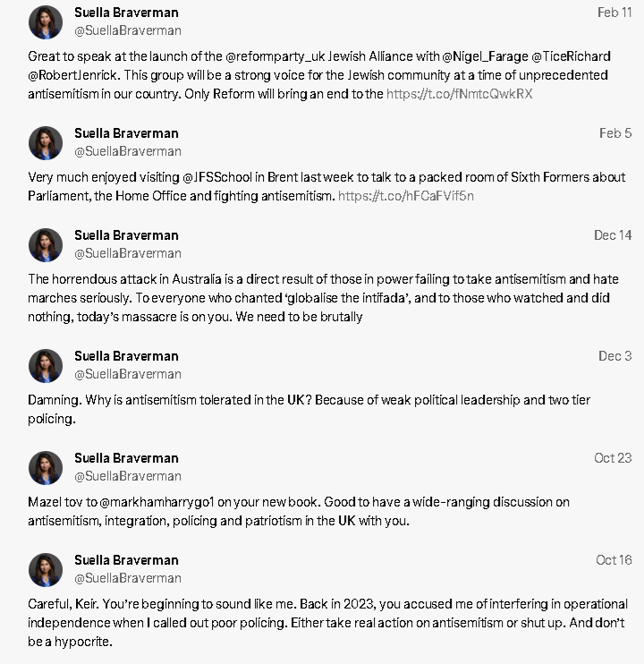The image size is (644, 664).
Task: Open avatar on the Oct 16 tweet
Action: (x=46, y=569)
